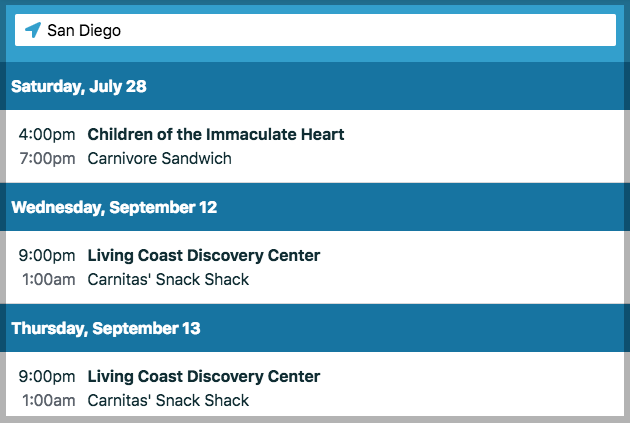Click the 4:00pm start time
This screenshot has width=630, height=423.
[x=47, y=134]
